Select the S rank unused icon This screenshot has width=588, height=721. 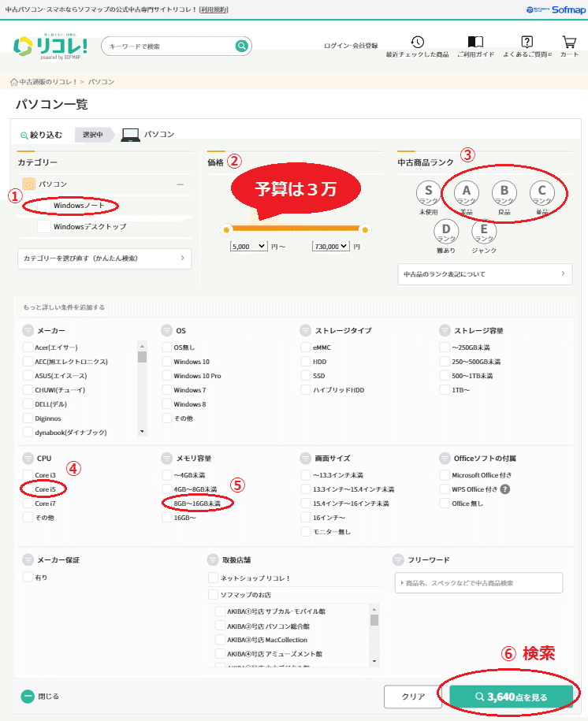point(428,193)
